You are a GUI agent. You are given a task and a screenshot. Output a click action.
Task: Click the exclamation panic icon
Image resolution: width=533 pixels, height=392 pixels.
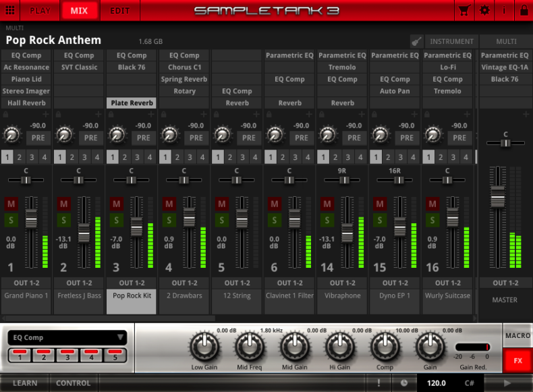(378, 383)
